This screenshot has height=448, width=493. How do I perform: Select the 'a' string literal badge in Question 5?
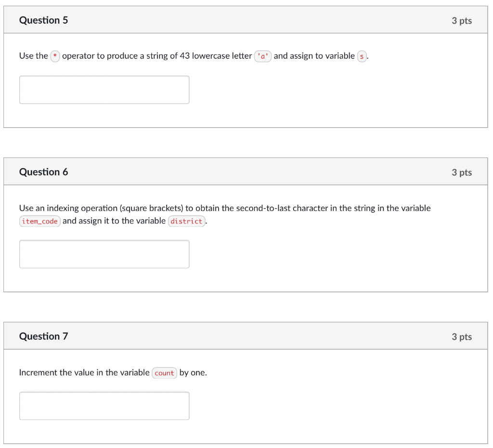(x=263, y=56)
